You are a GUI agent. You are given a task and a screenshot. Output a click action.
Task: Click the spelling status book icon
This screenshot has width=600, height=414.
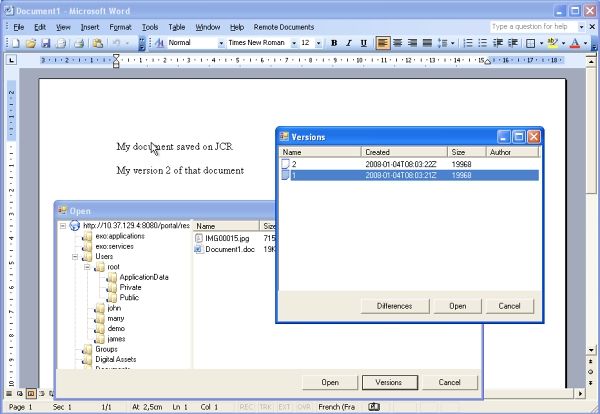tap(373, 407)
